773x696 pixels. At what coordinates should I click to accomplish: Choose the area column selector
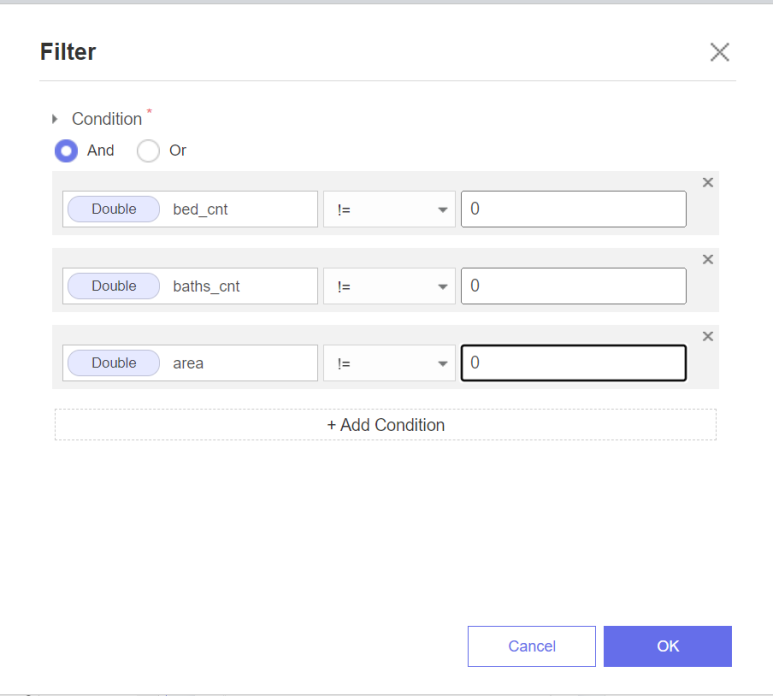[190, 363]
